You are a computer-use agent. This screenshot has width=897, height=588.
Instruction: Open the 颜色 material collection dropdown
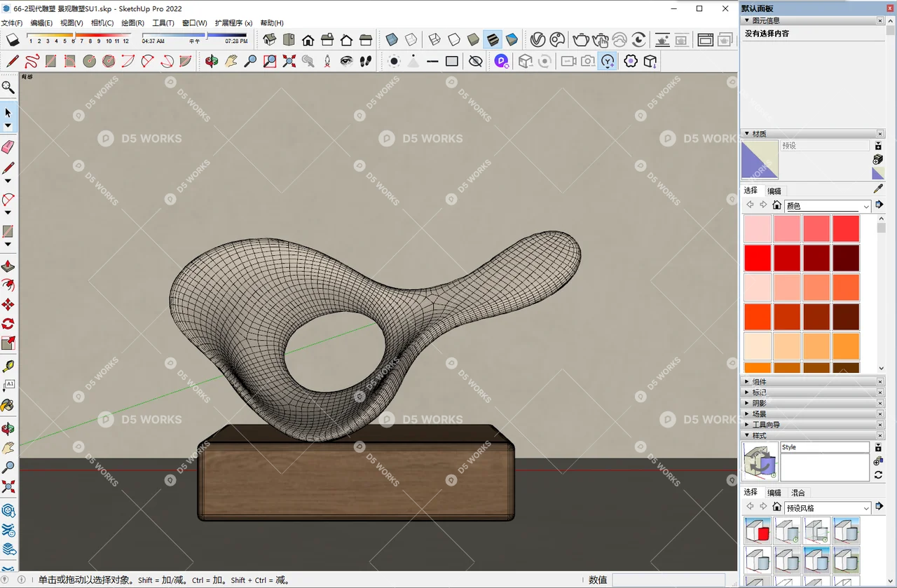(x=827, y=205)
